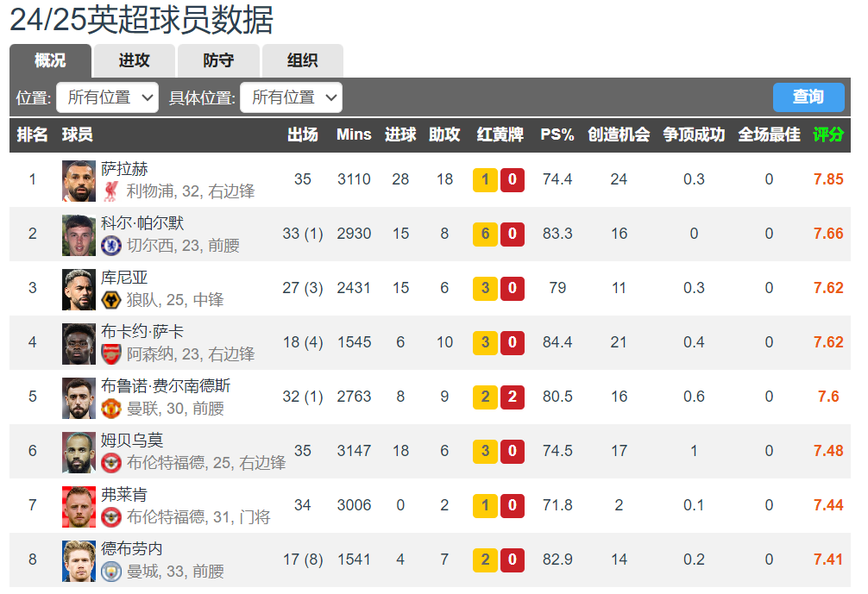Click minutes value 3147
This screenshot has width=868, height=594.
(x=354, y=451)
